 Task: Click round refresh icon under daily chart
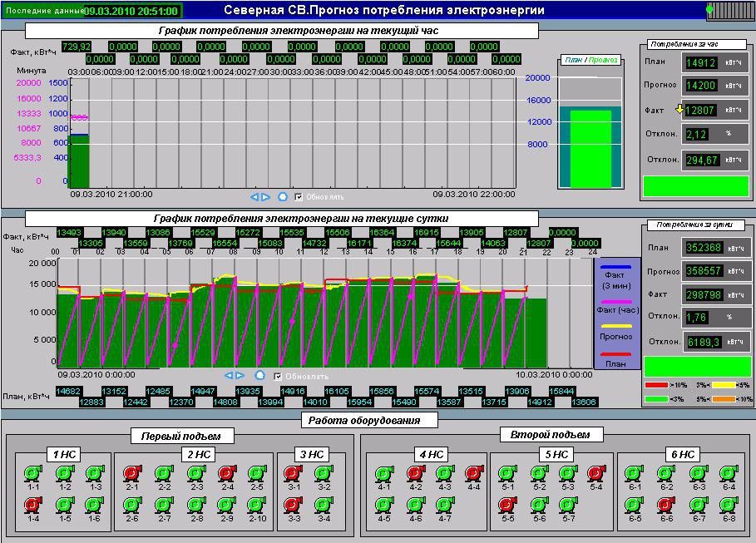tap(259, 376)
